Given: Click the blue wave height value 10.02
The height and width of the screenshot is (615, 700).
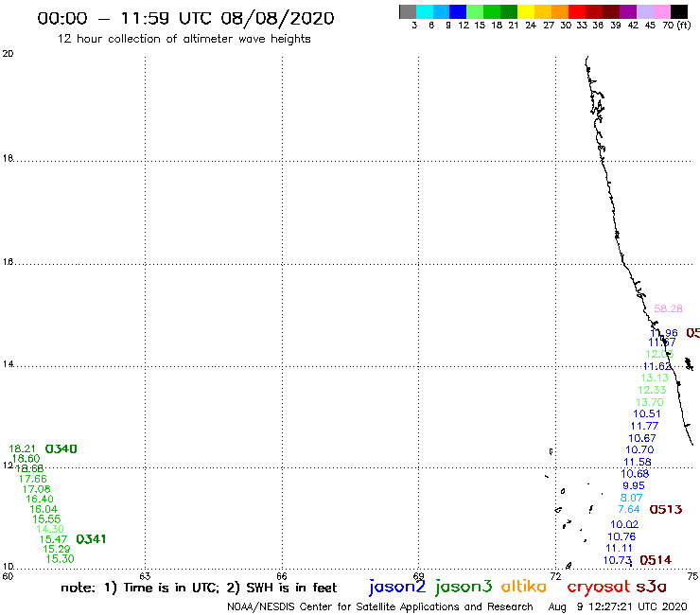Looking at the screenshot, I should (624, 524).
